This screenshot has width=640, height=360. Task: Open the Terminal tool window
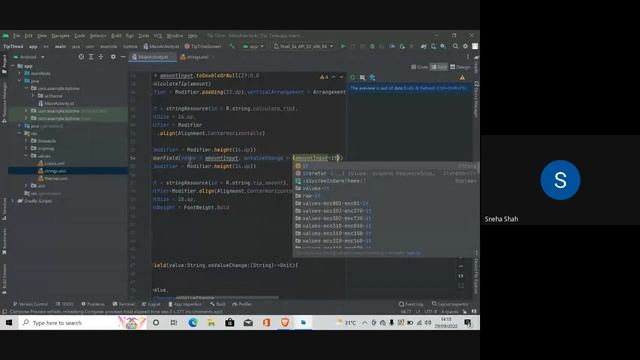point(124,304)
